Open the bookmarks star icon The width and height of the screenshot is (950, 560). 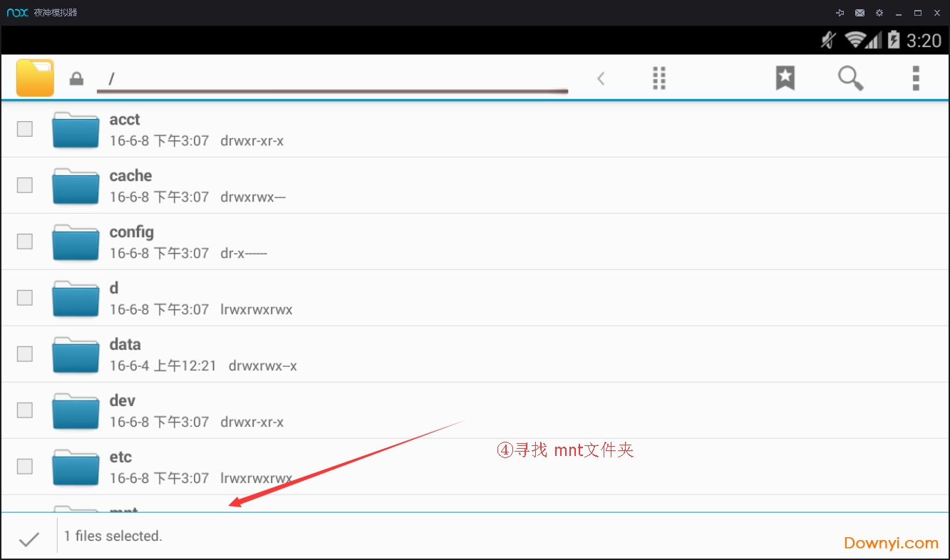point(785,78)
